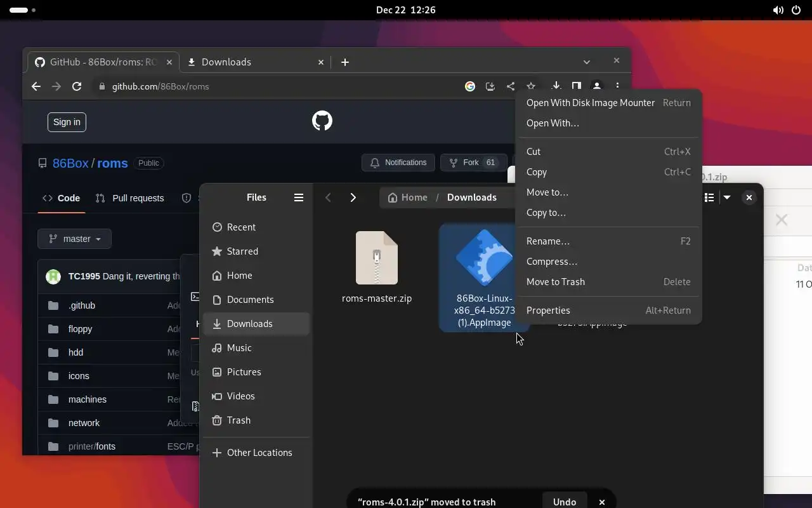Go back in the Chrome browser

(36, 86)
